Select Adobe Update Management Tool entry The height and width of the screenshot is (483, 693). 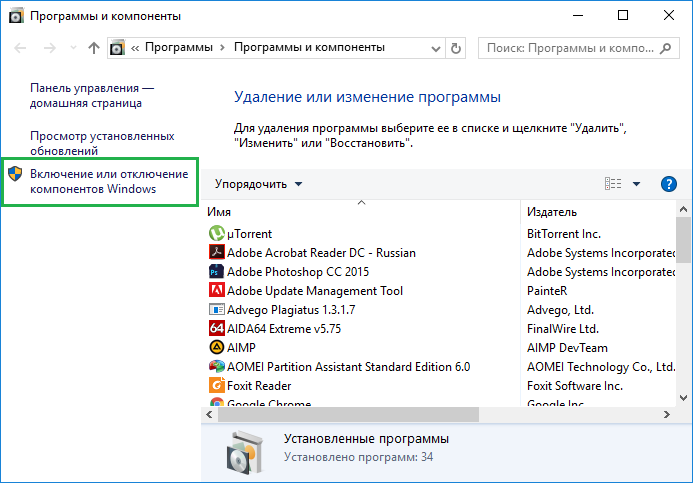pos(315,291)
